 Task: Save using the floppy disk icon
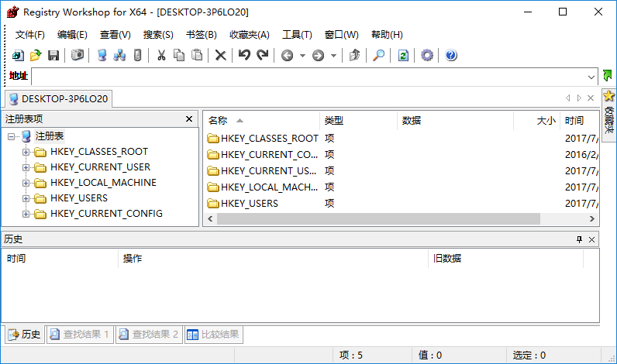click(53, 56)
